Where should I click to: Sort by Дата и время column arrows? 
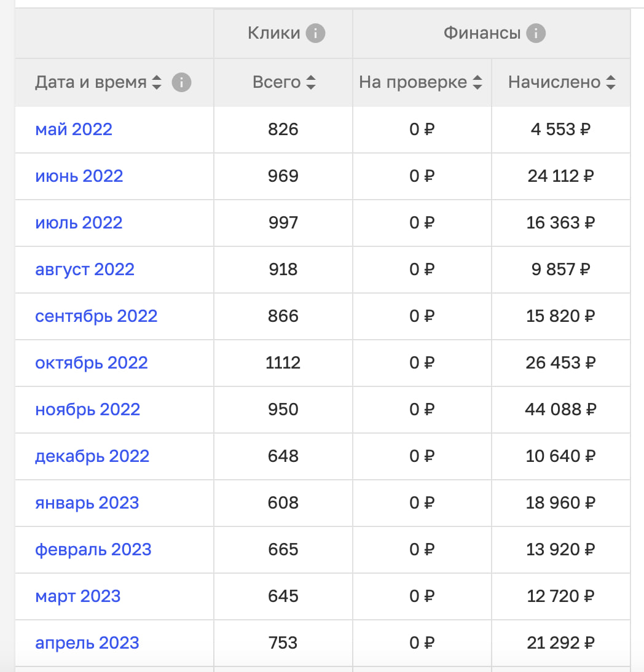point(157,82)
